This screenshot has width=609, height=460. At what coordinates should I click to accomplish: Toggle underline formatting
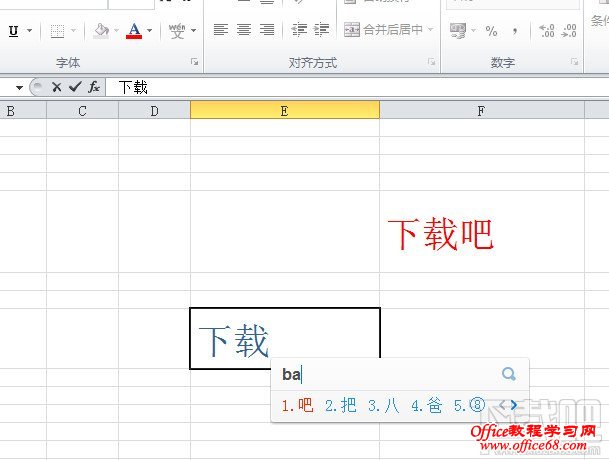click(x=13, y=30)
